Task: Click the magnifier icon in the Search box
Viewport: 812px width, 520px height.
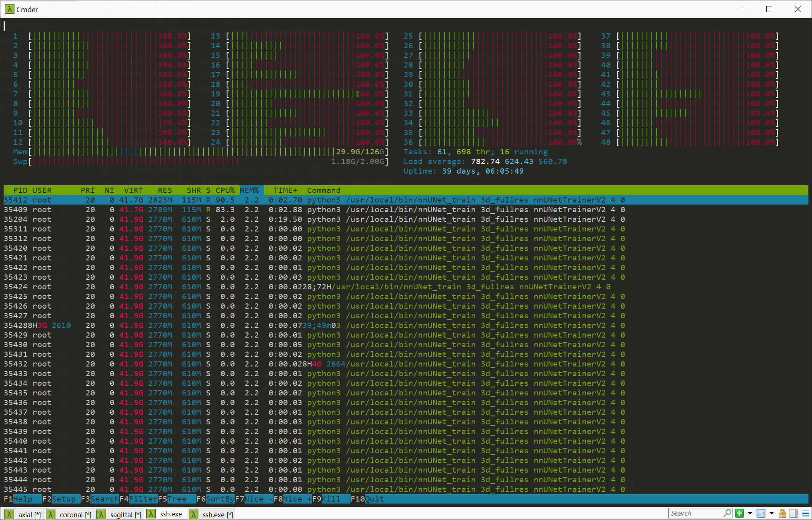Action: point(727,513)
